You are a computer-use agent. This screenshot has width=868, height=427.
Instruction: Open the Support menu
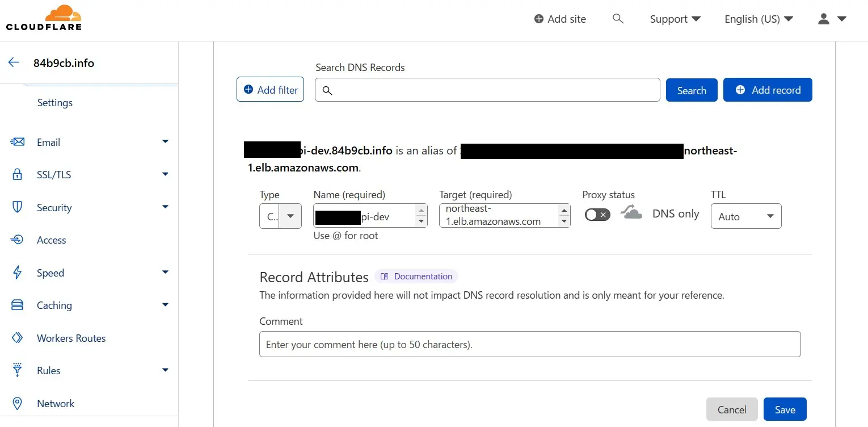pos(675,19)
